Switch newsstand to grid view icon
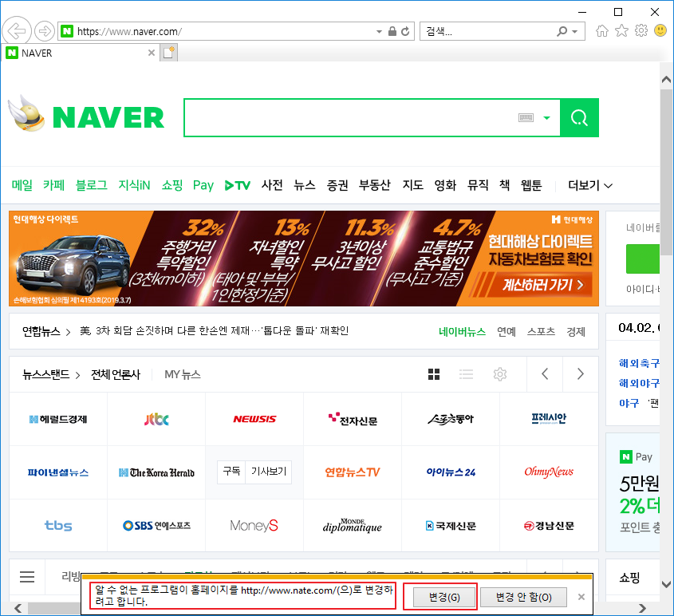Image resolution: width=674 pixels, height=616 pixels. click(434, 374)
